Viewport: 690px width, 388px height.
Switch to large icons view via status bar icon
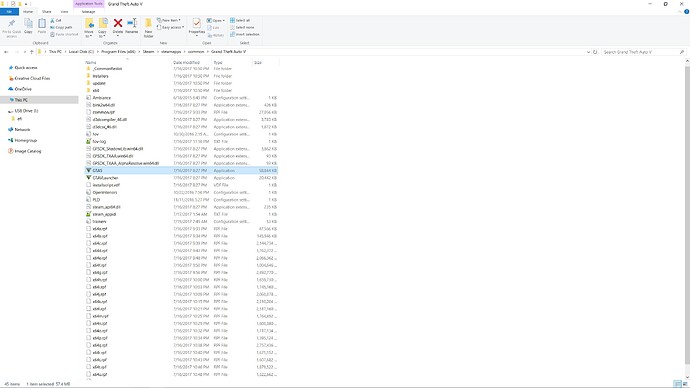point(684,384)
